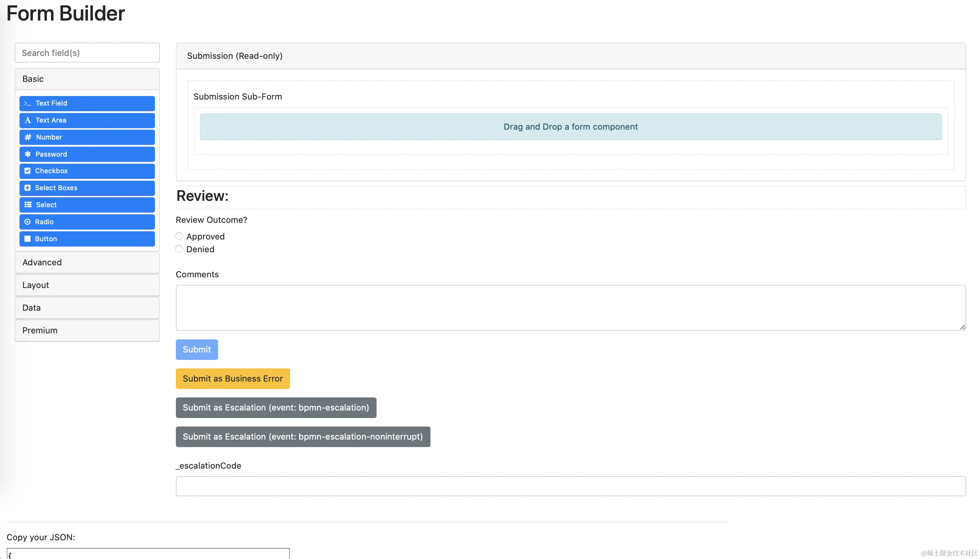Select the Text Area component icon
This screenshot has height=559, width=980.
pos(27,120)
